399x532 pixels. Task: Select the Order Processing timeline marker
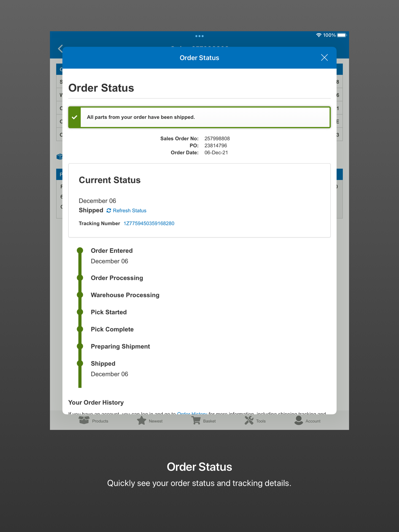[x=80, y=278]
